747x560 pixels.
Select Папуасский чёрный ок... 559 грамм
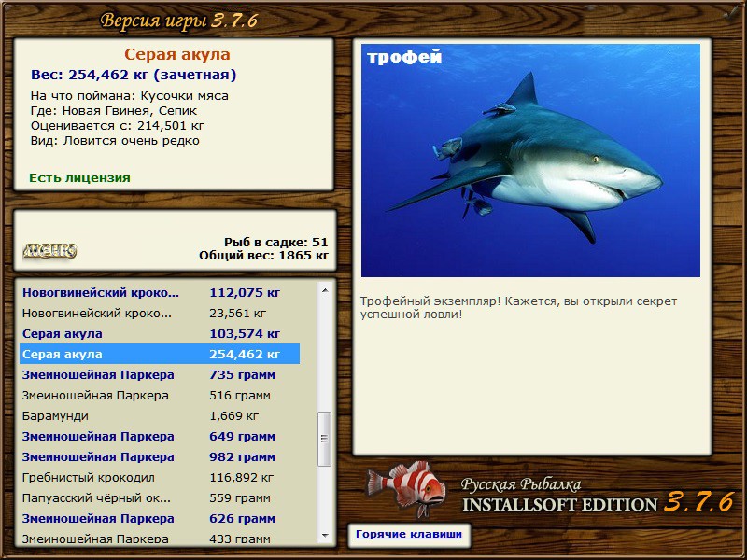(x=160, y=497)
